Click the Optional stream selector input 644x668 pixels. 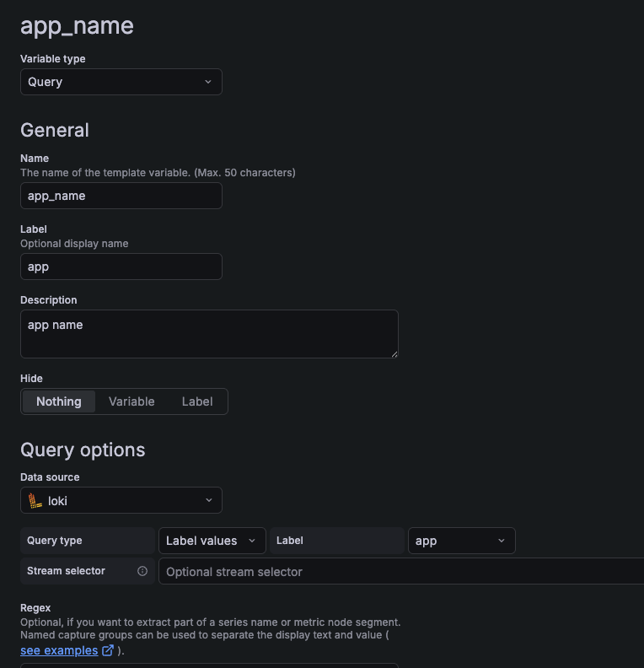point(401,572)
